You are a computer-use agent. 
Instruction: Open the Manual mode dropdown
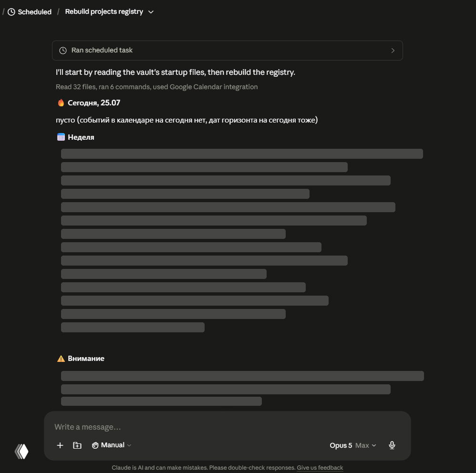click(112, 445)
